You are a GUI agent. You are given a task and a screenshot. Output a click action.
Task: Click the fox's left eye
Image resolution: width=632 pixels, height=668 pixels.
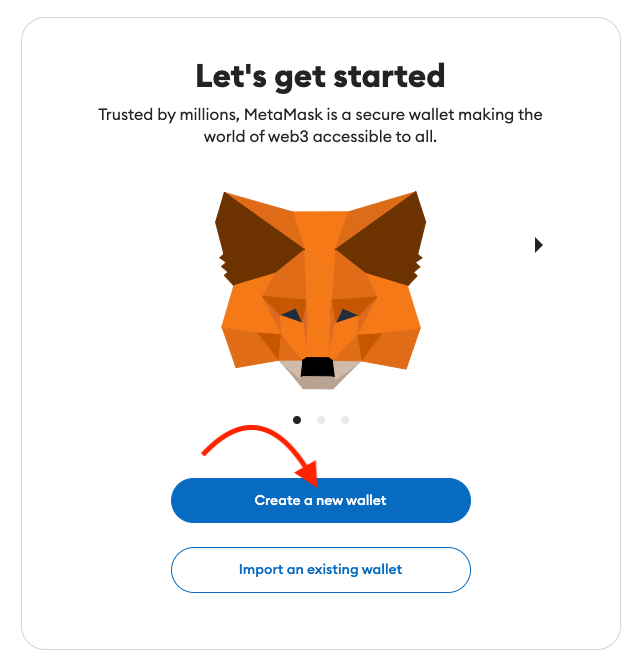(x=293, y=315)
